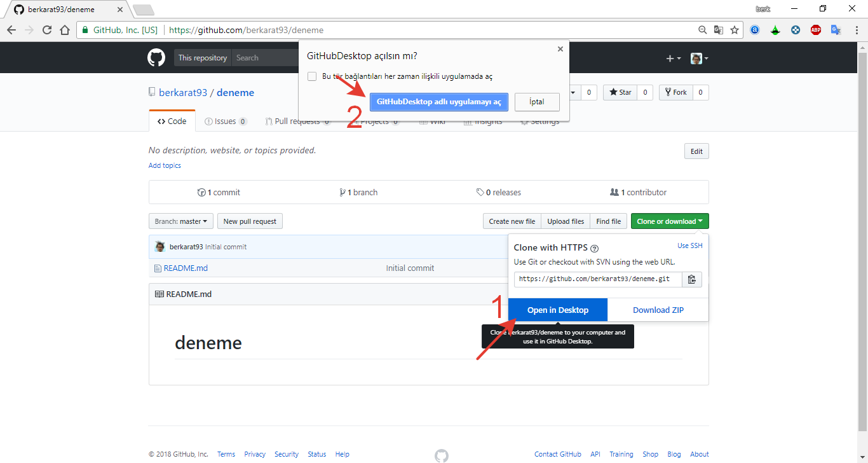Open API link in footer
Screen dimensions: 868x463
coord(595,454)
